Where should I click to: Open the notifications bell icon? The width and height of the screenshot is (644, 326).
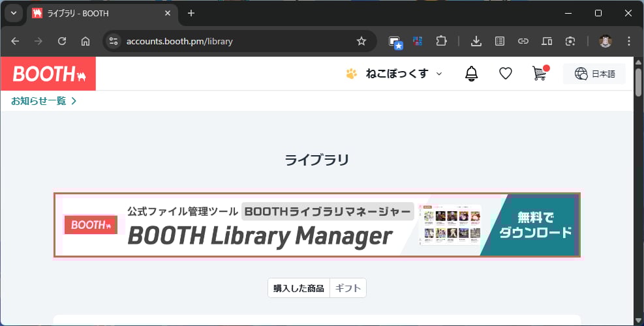click(471, 74)
